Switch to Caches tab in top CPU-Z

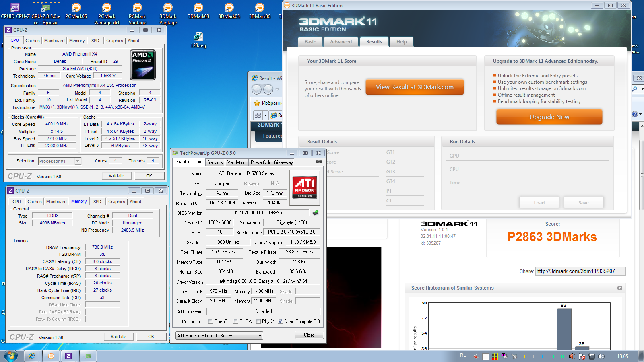click(33, 41)
